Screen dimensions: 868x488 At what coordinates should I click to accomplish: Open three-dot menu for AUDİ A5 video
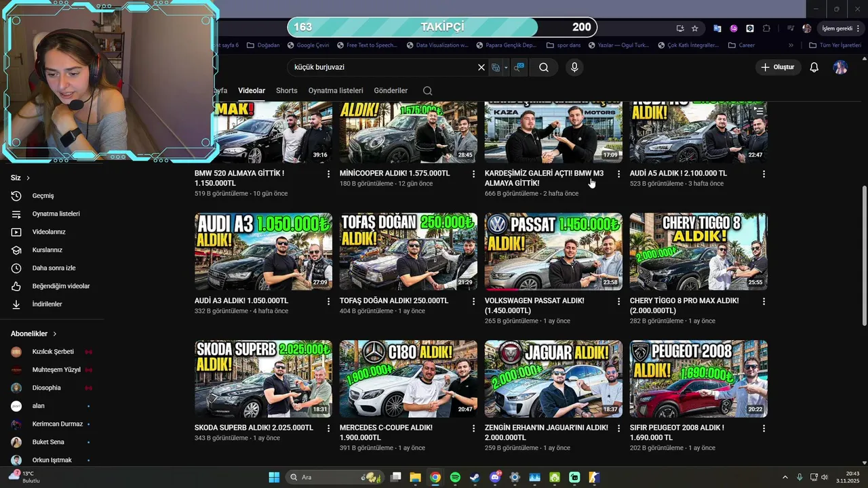tap(764, 174)
